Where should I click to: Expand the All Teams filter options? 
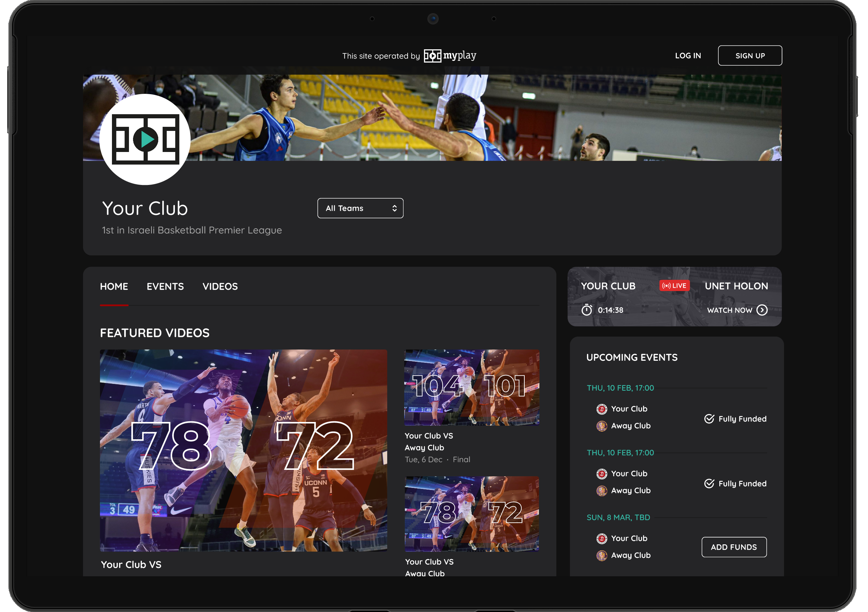tap(360, 208)
